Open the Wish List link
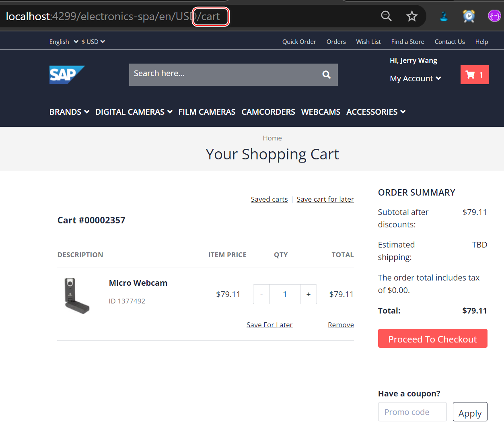 click(x=368, y=41)
